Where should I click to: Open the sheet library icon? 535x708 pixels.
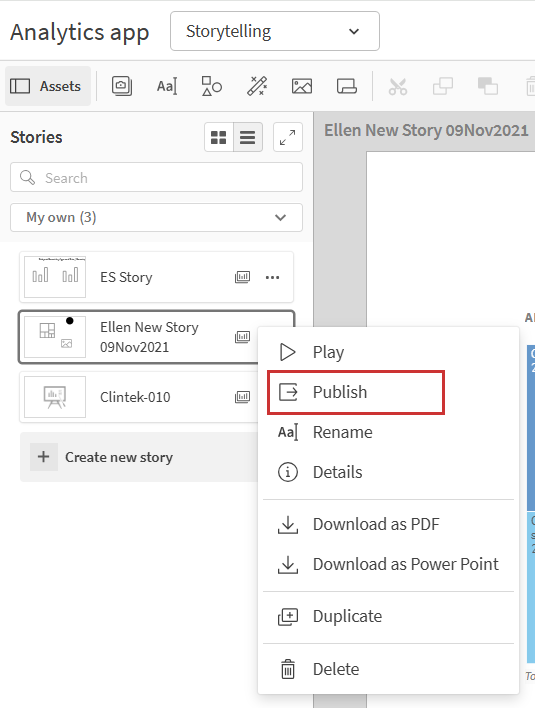point(347,86)
